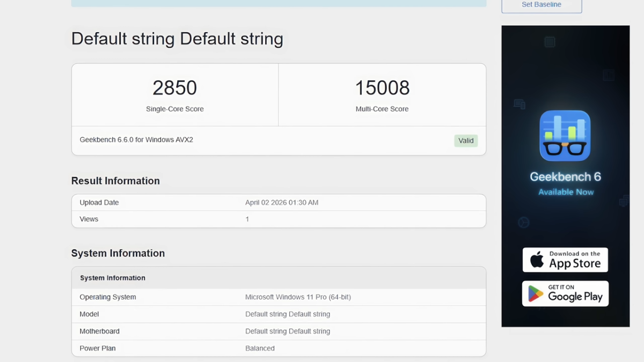Select the Microsoft Windows 11 Pro value
This screenshot has width=644, height=362.
coord(298,297)
